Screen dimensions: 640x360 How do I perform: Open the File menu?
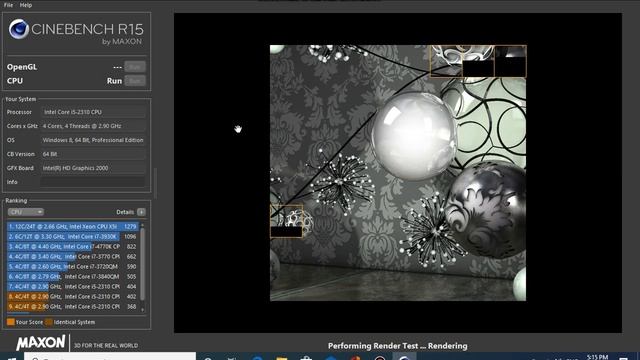[x=8, y=5]
